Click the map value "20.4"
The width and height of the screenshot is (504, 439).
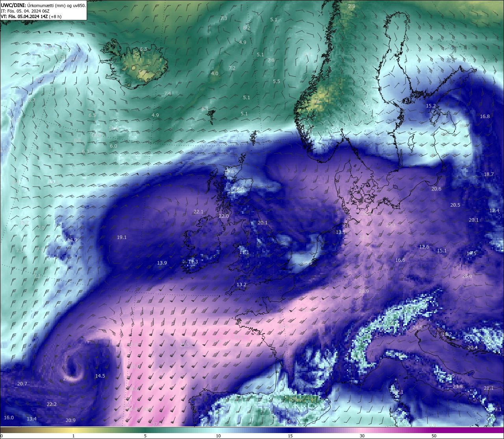tap(472, 348)
